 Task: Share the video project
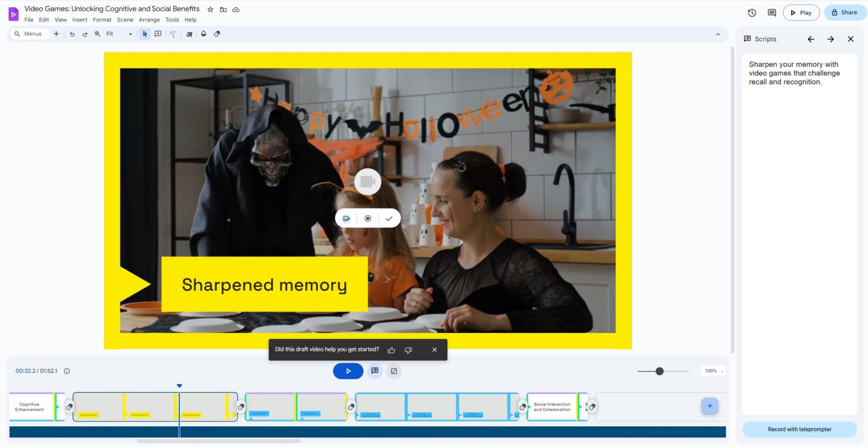coord(844,12)
